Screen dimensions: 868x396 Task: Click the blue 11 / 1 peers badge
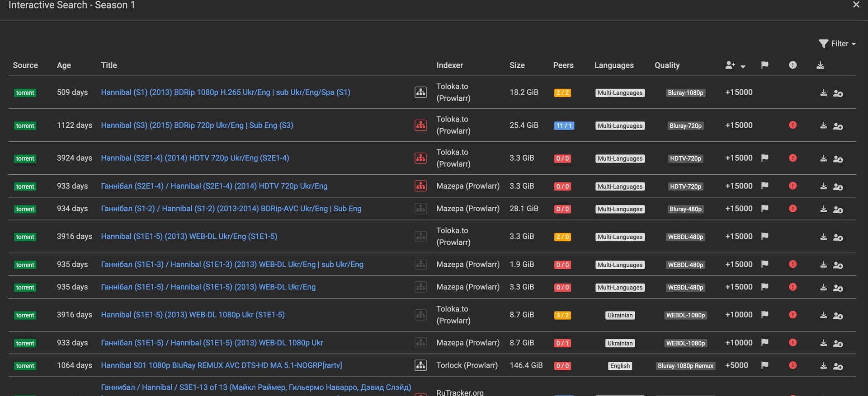point(564,126)
